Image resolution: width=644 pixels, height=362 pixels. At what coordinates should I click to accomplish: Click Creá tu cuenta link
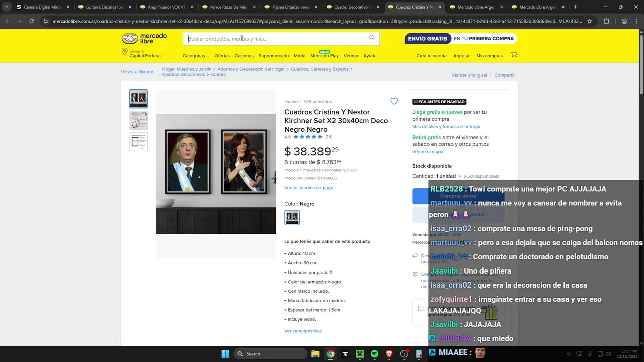click(x=431, y=56)
